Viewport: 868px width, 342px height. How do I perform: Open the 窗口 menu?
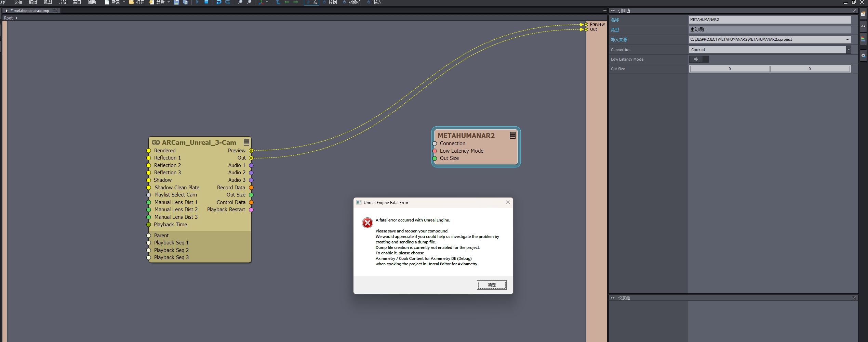(77, 2)
